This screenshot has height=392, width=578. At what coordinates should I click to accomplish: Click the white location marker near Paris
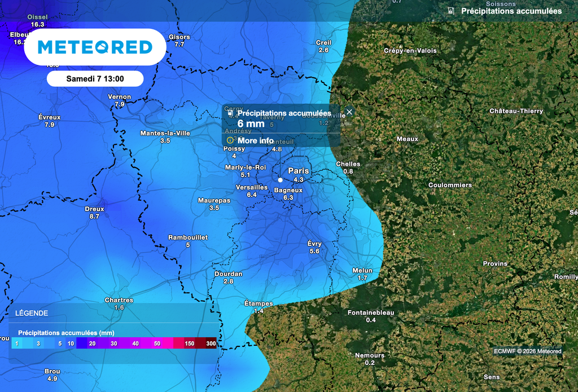tap(280, 180)
